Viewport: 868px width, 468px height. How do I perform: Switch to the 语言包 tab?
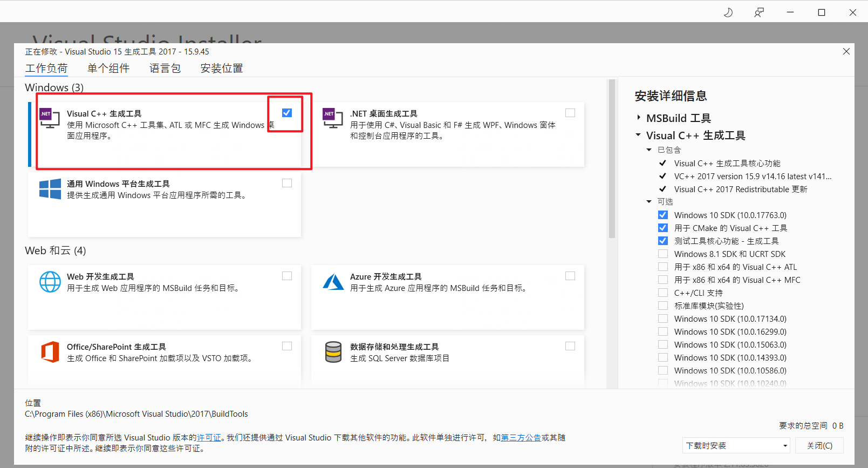(x=165, y=69)
